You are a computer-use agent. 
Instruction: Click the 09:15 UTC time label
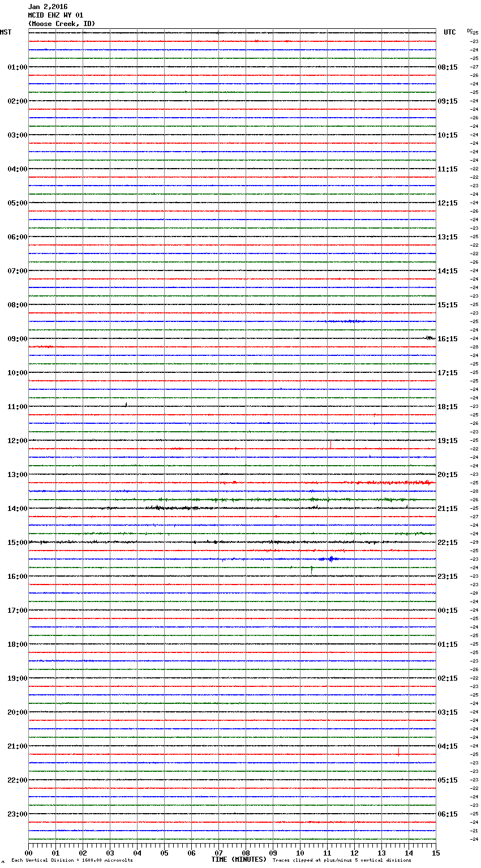448,101
